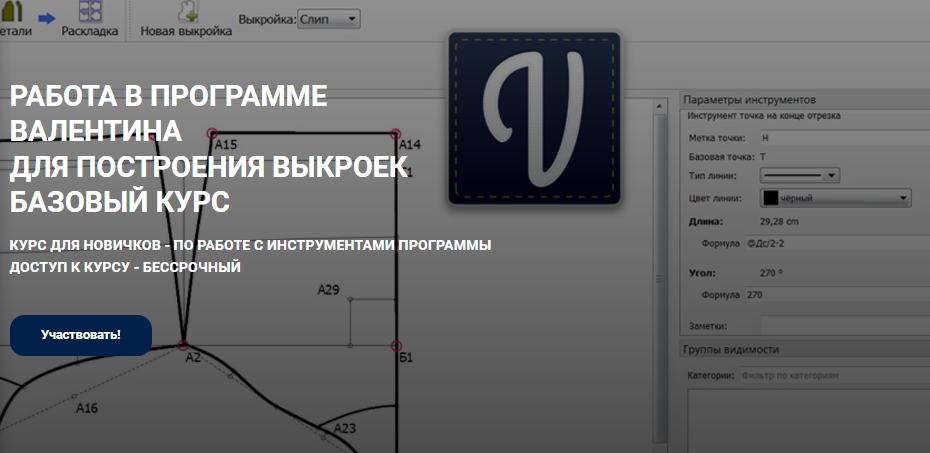Open the Цвет линии dropdown showing чёрный
The height and width of the screenshot is (453, 930).
(836, 198)
